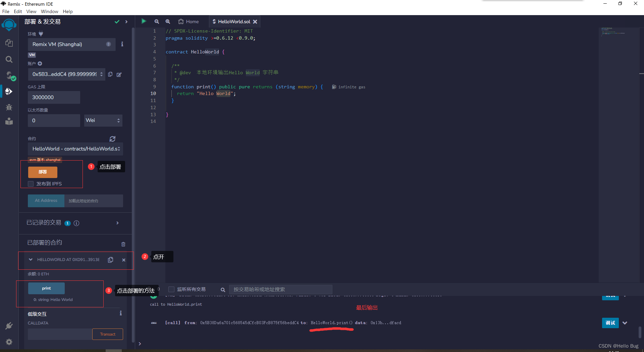Screen dimensions: 644x352
Task: Open the account selection dropdown
Action: pyautogui.click(x=66, y=74)
